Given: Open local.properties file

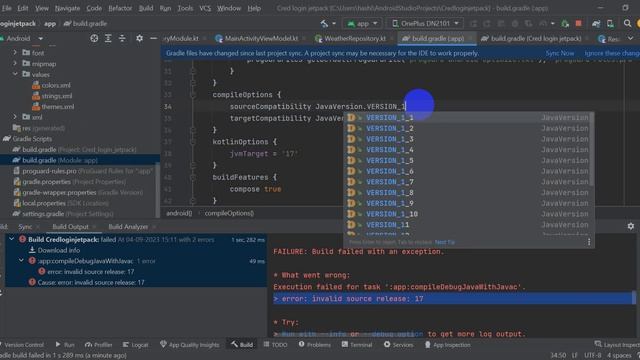Looking at the screenshot, I should pyautogui.click(x=61, y=203).
